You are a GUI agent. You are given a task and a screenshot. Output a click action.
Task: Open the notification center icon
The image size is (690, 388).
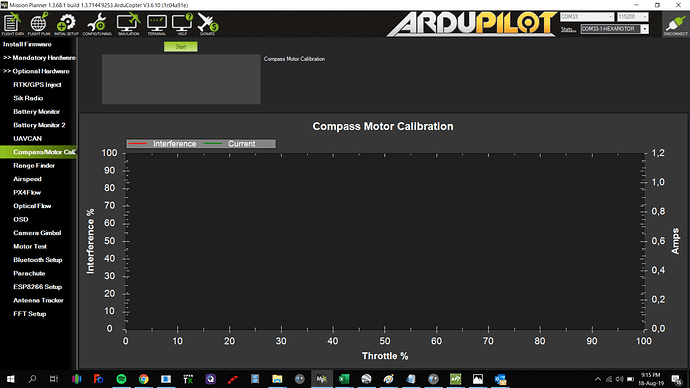pyautogui.click(x=677, y=379)
